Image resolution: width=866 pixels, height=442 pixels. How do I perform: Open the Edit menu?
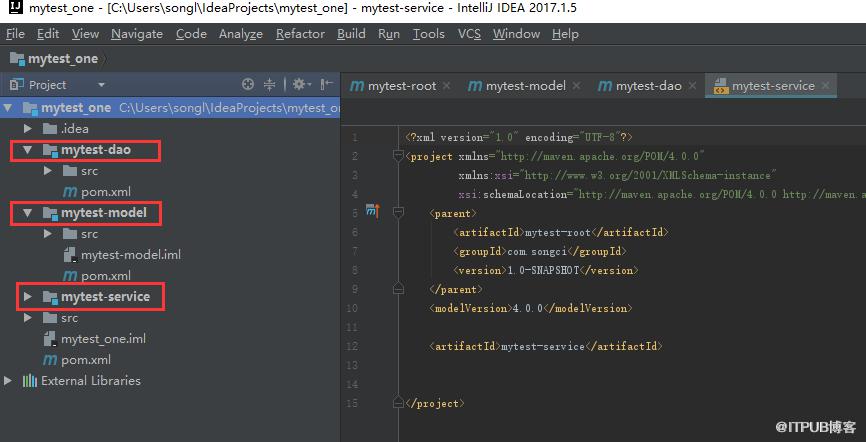click(x=48, y=34)
